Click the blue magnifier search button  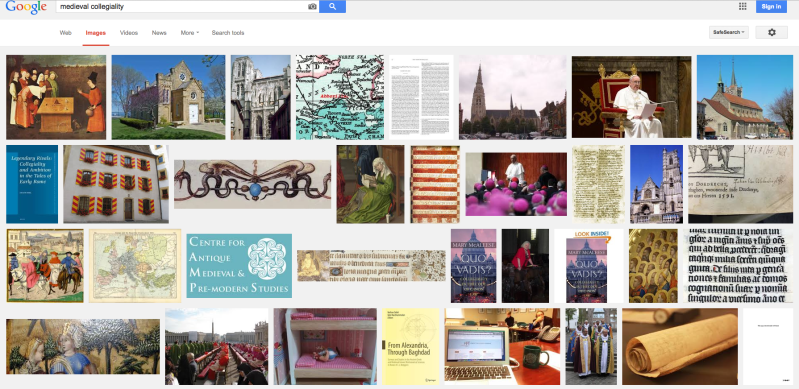[x=332, y=7]
